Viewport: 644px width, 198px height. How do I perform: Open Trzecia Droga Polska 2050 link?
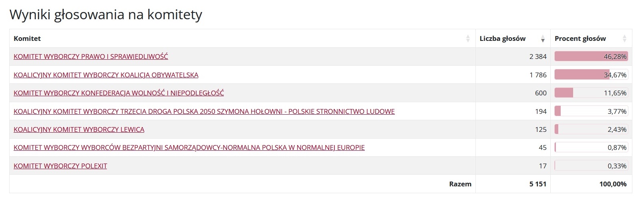click(204, 111)
